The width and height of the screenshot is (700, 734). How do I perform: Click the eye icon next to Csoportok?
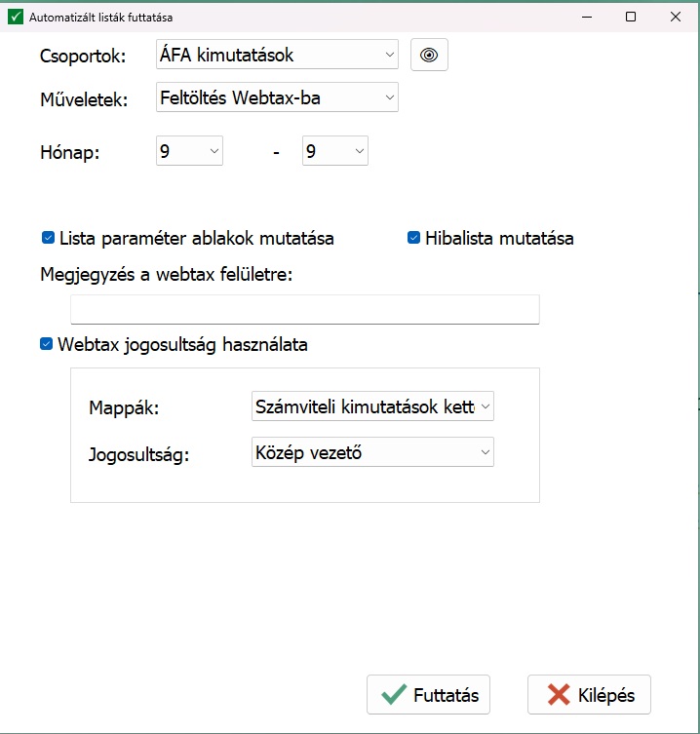tap(429, 56)
